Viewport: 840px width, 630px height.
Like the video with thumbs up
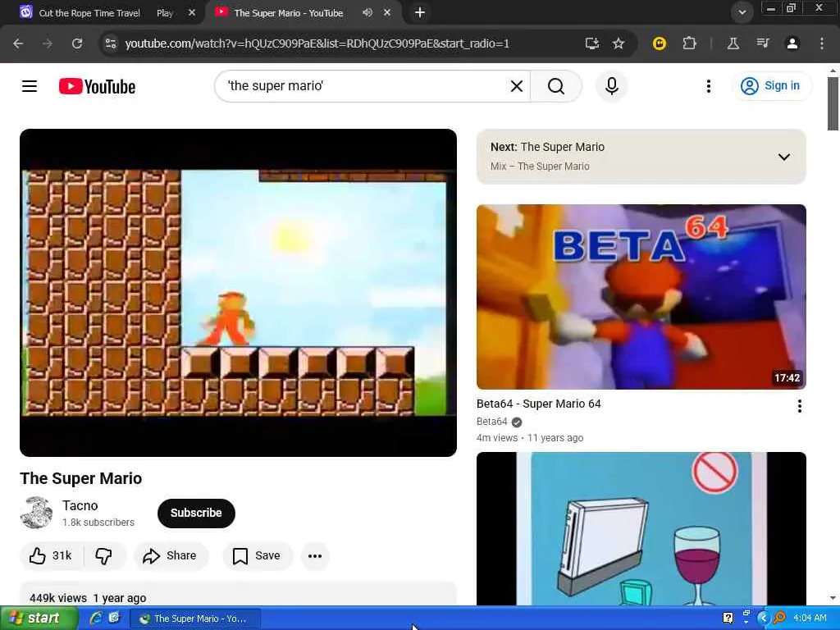click(x=52, y=555)
